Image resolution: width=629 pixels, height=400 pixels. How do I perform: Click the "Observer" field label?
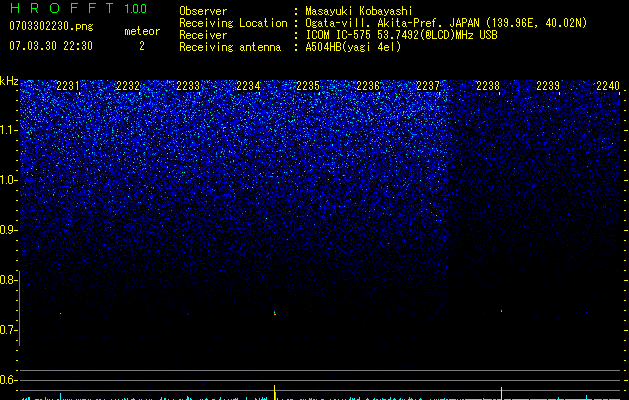pos(203,11)
